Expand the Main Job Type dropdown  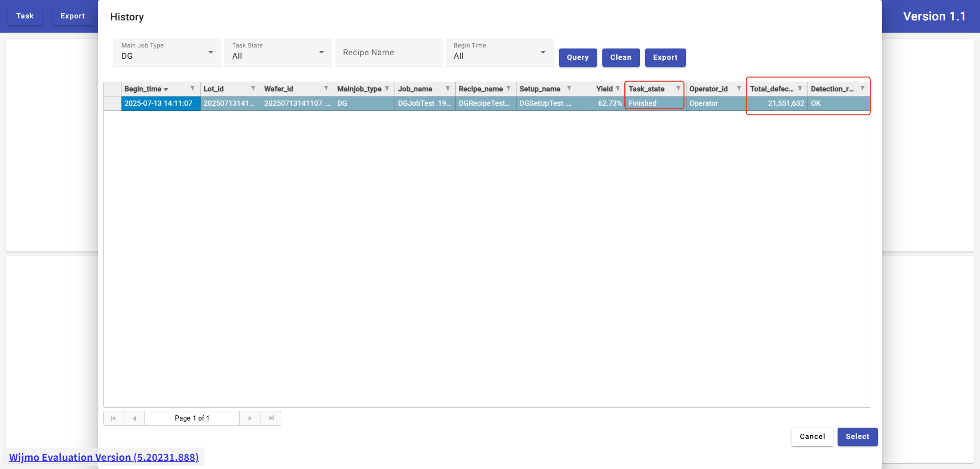point(211,53)
